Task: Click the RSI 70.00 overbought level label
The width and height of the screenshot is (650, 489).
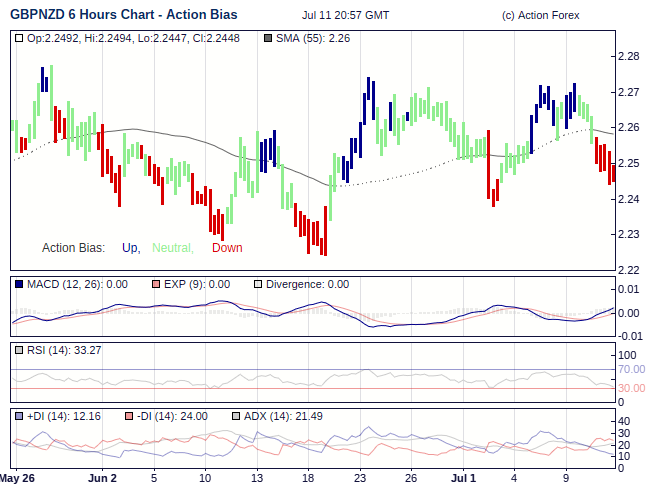Action: click(631, 369)
